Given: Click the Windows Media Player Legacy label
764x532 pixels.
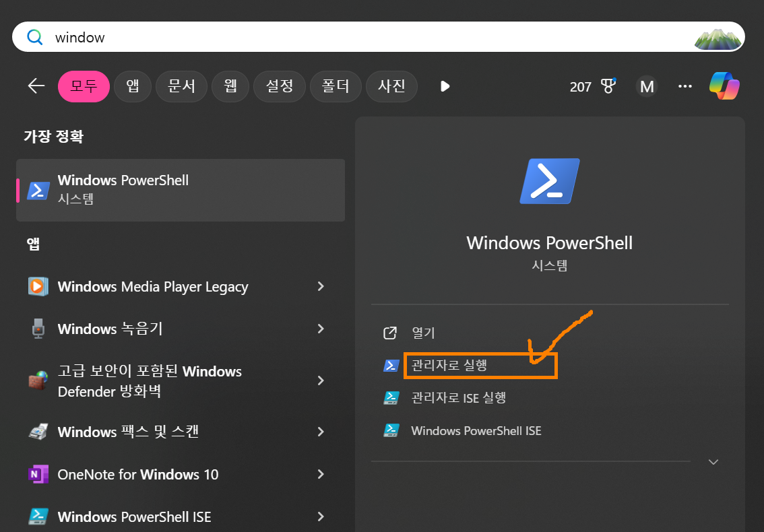Looking at the screenshot, I should (x=153, y=286).
